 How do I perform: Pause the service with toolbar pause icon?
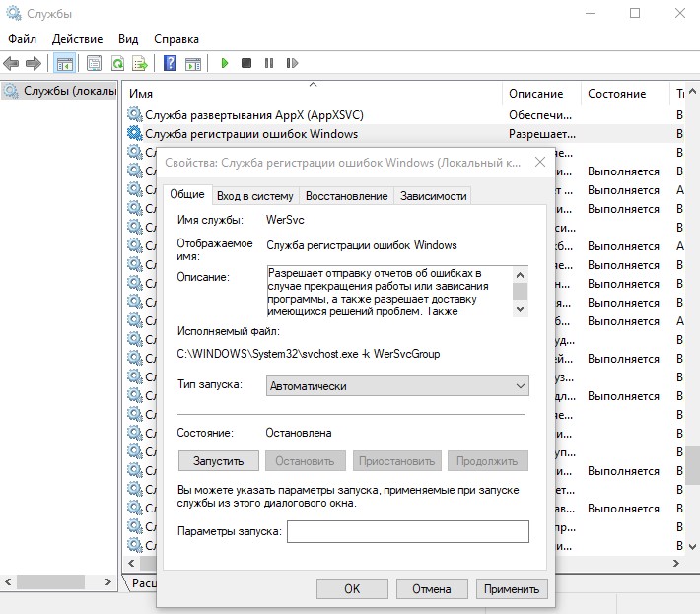pyautogui.click(x=269, y=63)
